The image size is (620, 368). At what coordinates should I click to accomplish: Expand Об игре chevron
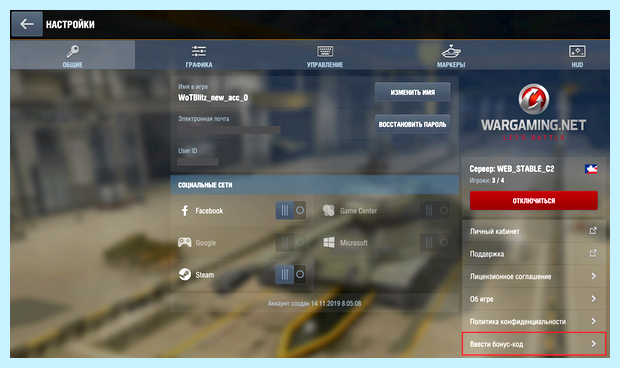coord(594,298)
